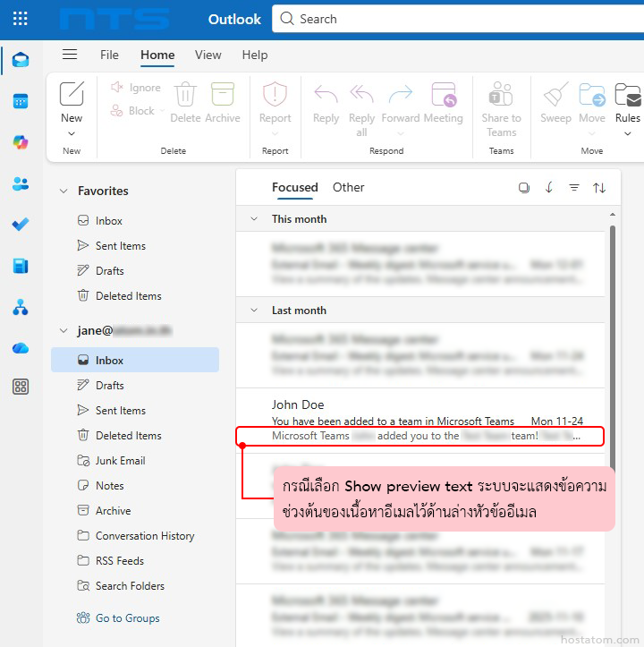Open Deleted Items under Favorites
The height and width of the screenshot is (647, 644).
pos(135,296)
